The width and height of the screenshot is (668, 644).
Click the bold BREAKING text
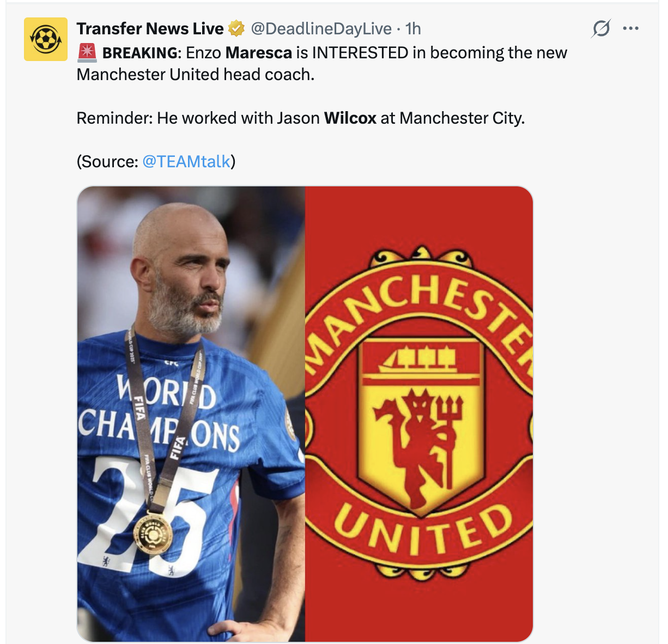click(140, 53)
